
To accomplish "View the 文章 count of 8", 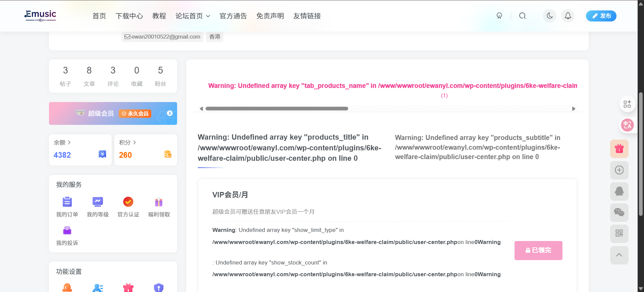I will point(89,76).
